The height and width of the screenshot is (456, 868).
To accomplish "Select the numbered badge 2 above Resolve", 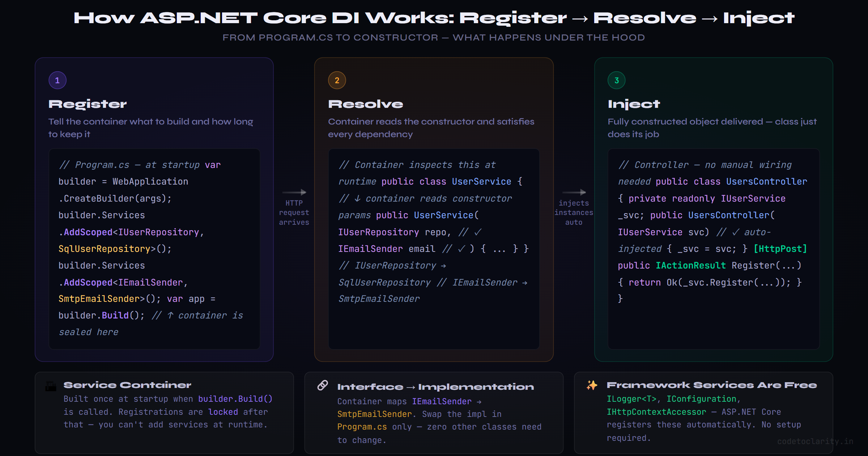I will (x=336, y=80).
